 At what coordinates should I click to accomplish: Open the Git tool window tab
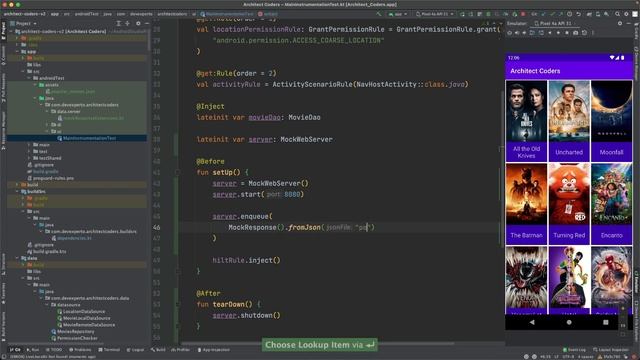(15, 350)
